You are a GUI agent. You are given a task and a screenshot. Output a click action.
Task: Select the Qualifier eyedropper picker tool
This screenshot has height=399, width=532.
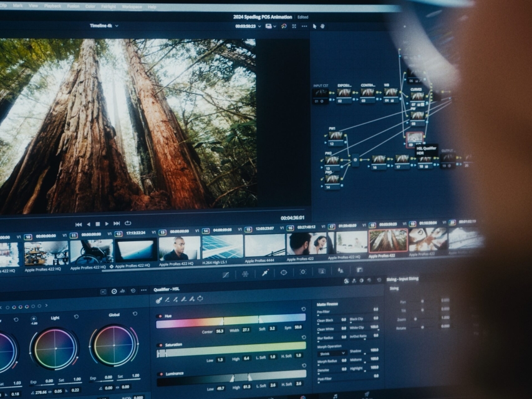(160, 300)
